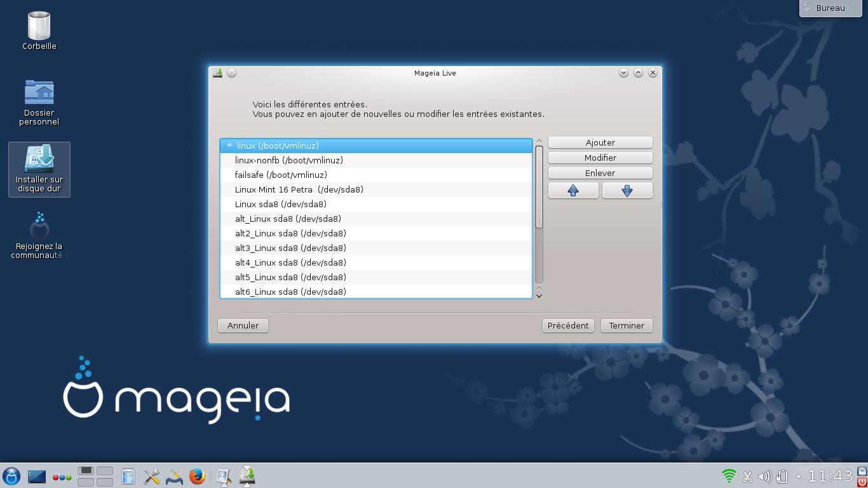Select the alt4_Linux sda8 entry
This screenshot has width=868, height=488.
click(376, 262)
